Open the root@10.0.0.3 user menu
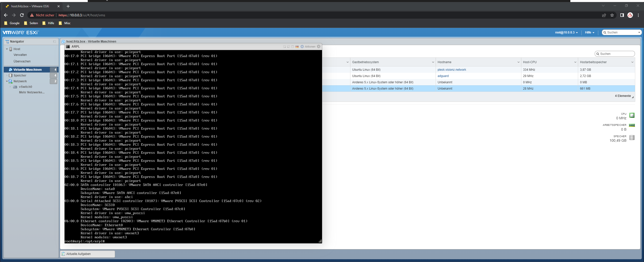The image size is (644, 262). (566, 32)
